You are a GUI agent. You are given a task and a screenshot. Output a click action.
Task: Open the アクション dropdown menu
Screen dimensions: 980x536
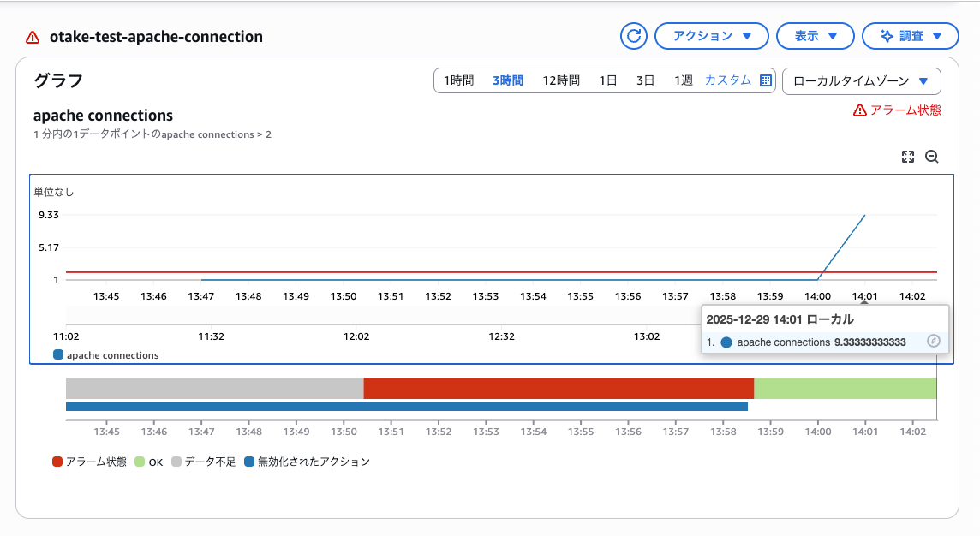coord(712,36)
